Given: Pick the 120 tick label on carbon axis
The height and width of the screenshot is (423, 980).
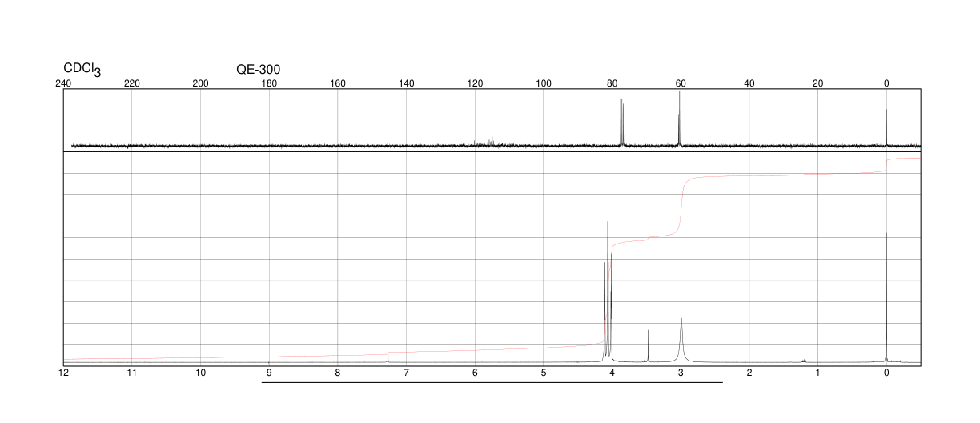Looking at the screenshot, I should pyautogui.click(x=475, y=83).
